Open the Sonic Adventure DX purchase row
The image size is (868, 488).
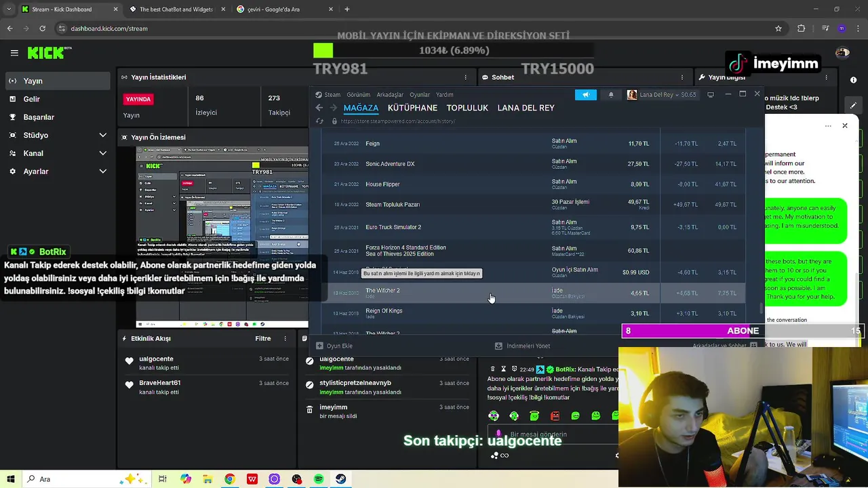coord(534,164)
